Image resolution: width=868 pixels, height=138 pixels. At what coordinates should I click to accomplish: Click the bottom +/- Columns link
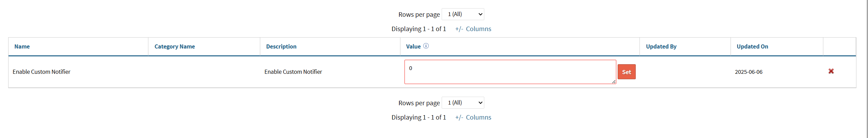click(x=473, y=118)
